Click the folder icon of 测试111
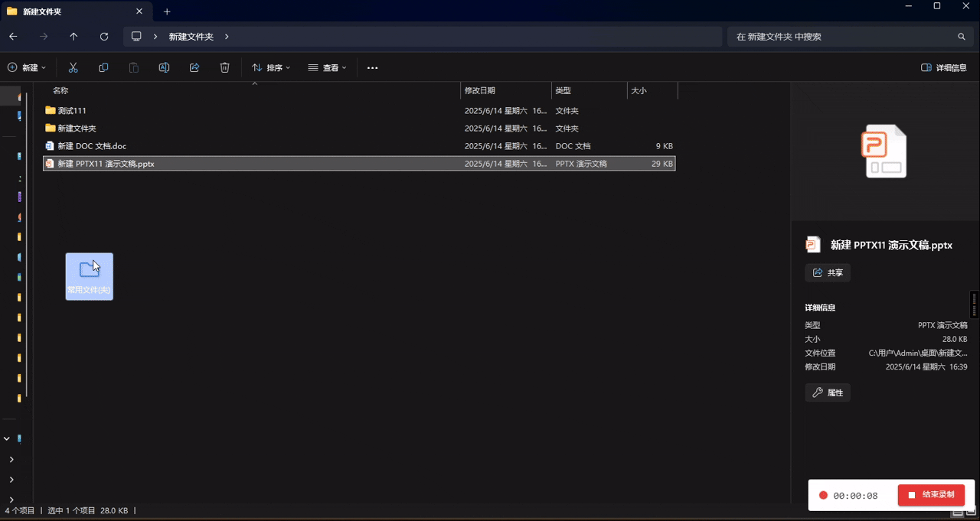 (51, 111)
